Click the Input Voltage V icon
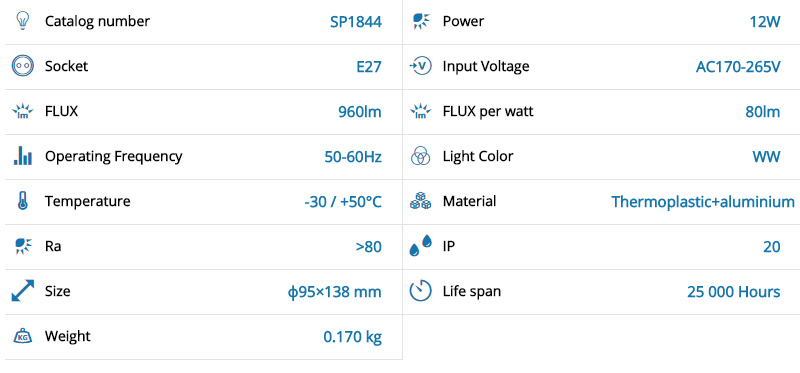The image size is (800, 373). coord(421,66)
